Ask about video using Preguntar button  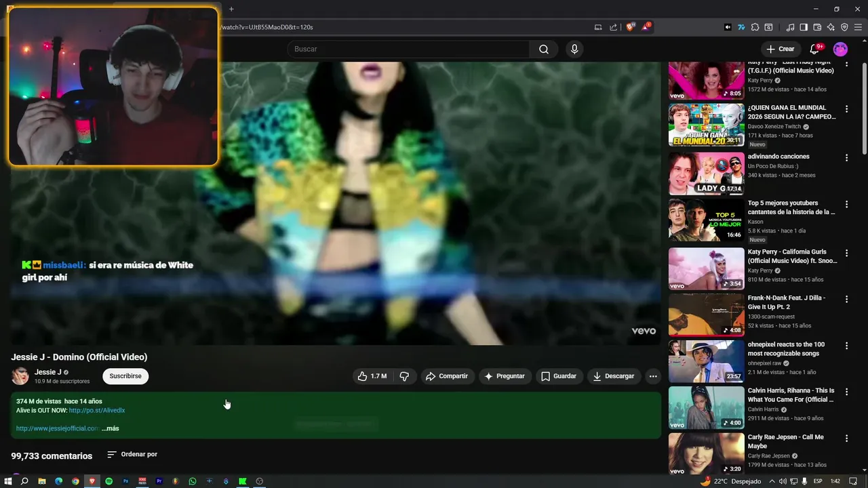coord(504,376)
